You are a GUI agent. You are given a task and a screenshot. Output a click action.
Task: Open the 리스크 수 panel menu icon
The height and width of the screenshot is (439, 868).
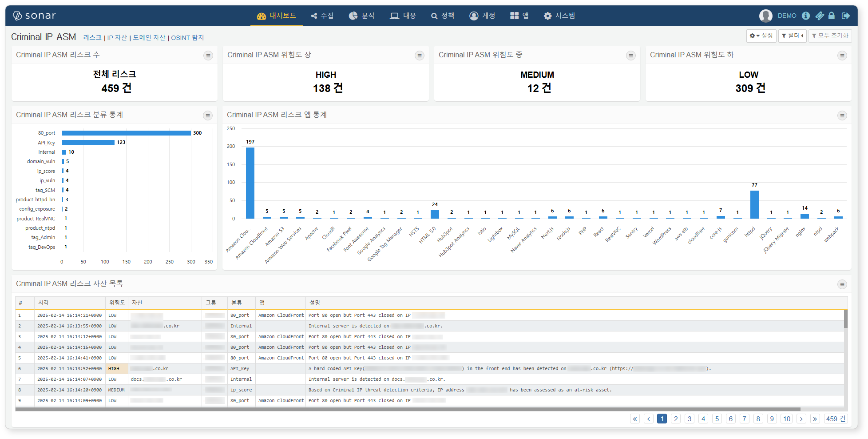coord(208,56)
